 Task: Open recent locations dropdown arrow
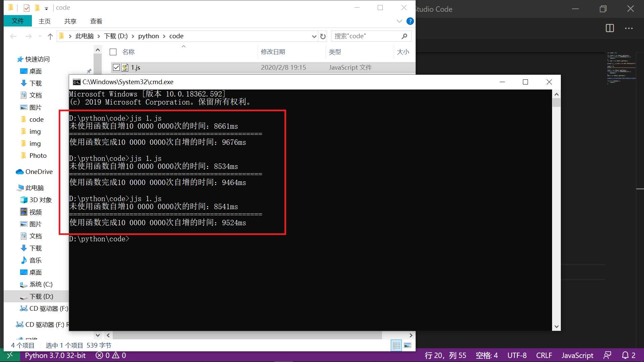point(40,36)
